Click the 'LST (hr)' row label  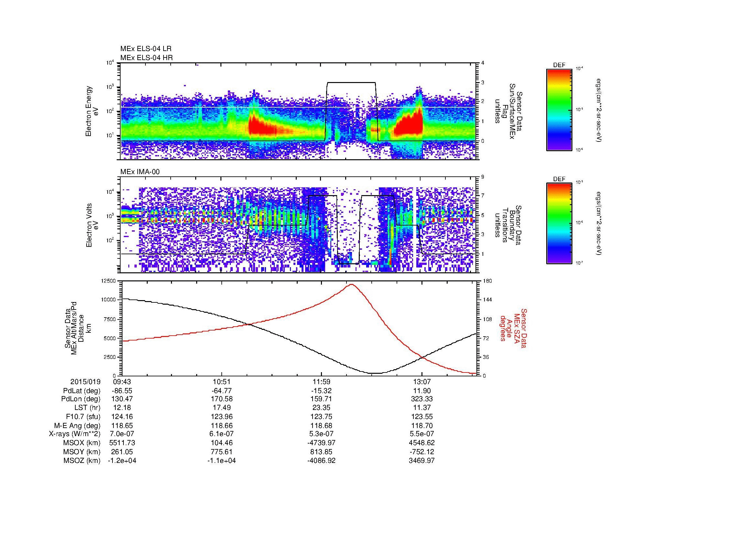(x=87, y=408)
